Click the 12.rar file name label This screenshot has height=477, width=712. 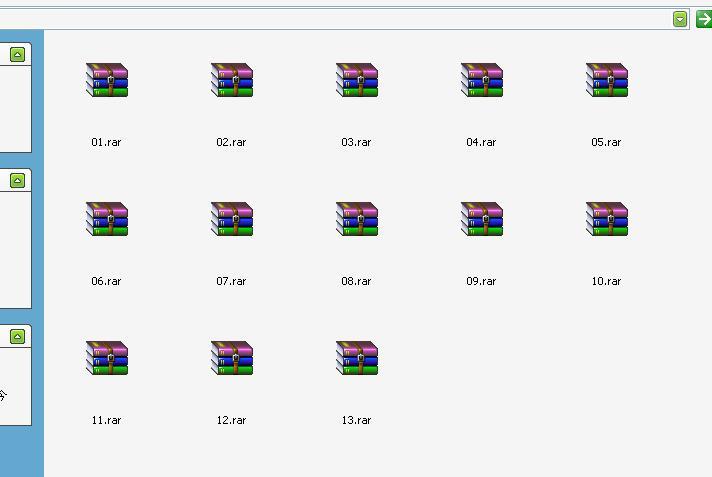point(231,420)
